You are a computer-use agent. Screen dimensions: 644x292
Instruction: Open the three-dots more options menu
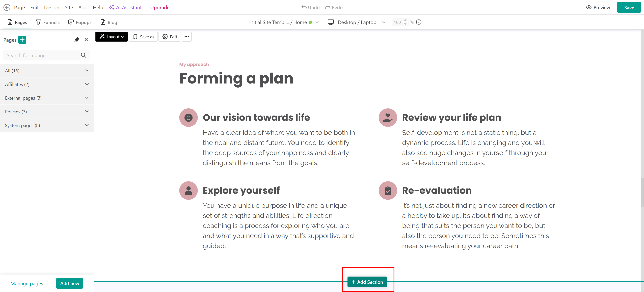[x=186, y=37]
